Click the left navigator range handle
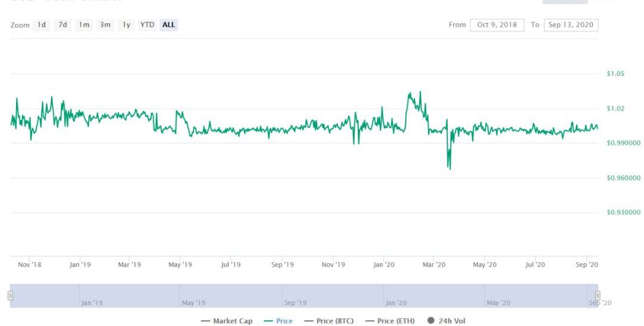This screenshot has height=326, width=644. coord(10,296)
